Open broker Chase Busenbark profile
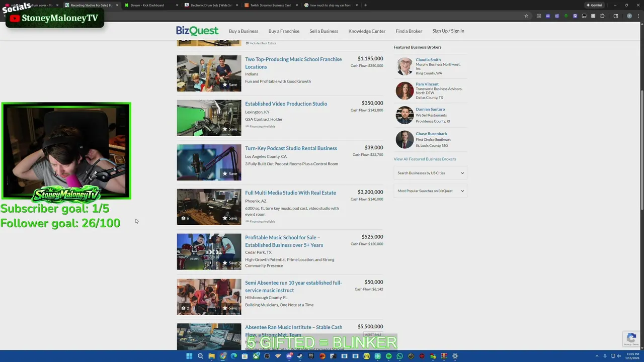 [431, 134]
